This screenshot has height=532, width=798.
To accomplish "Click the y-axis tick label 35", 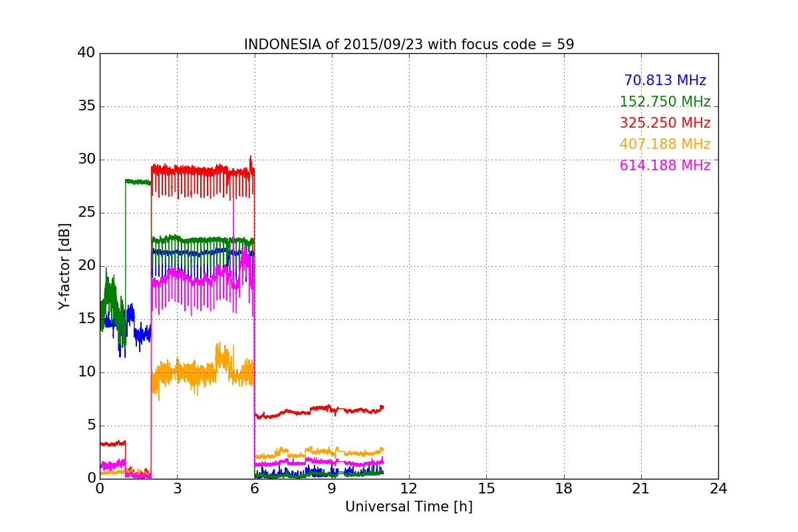I will pyautogui.click(x=86, y=106).
